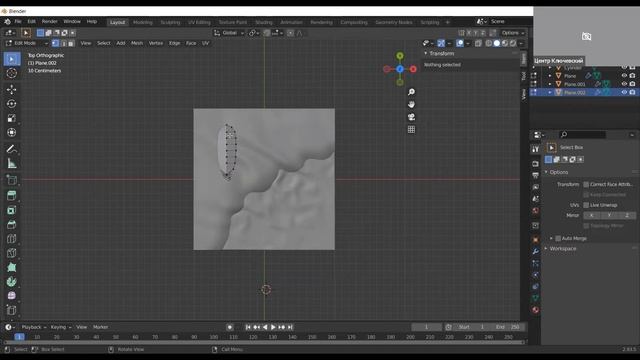Select solid viewport shading mode
The height and width of the screenshot is (360, 640).
point(497,43)
